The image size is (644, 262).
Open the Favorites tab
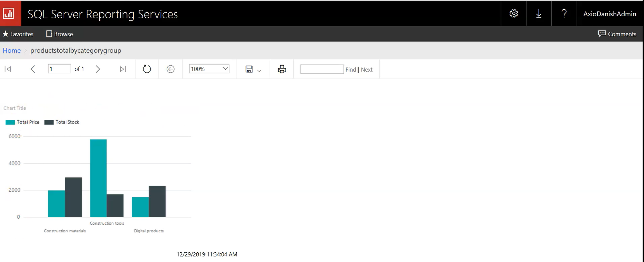(x=18, y=34)
